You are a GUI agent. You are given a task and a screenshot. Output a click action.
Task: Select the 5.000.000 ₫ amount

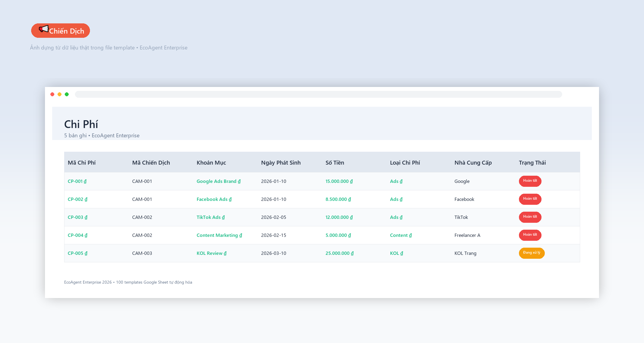pos(338,235)
